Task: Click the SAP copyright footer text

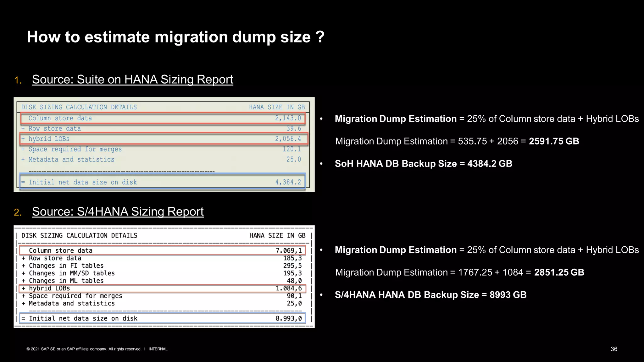Action: 84,349
